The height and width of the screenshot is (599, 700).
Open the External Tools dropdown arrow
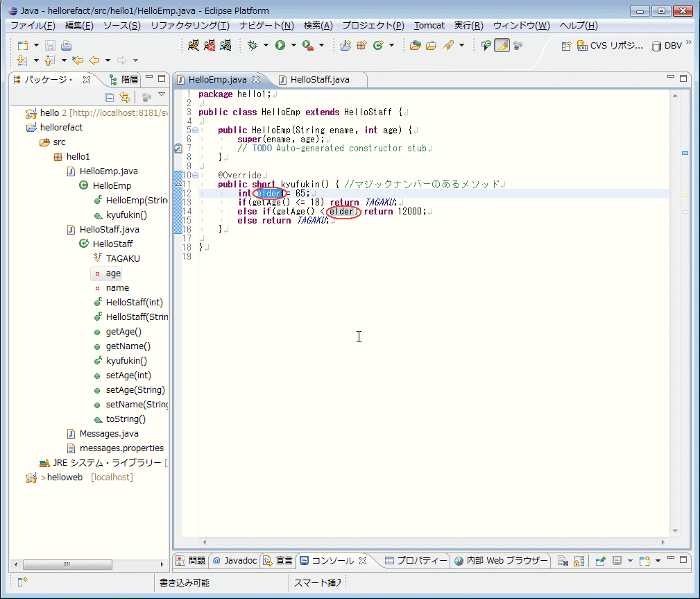pyautogui.click(x=321, y=45)
